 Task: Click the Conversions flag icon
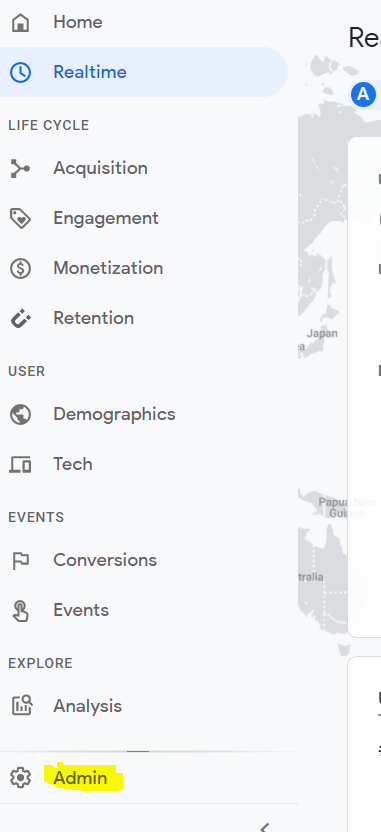point(20,560)
